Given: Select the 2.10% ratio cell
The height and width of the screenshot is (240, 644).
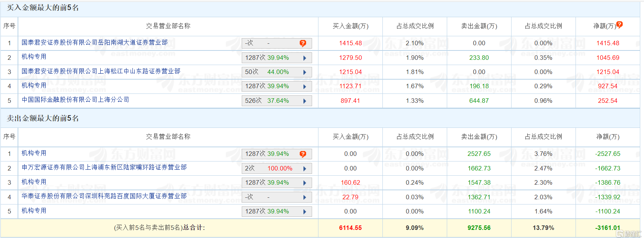Looking at the screenshot, I should pos(415,43).
